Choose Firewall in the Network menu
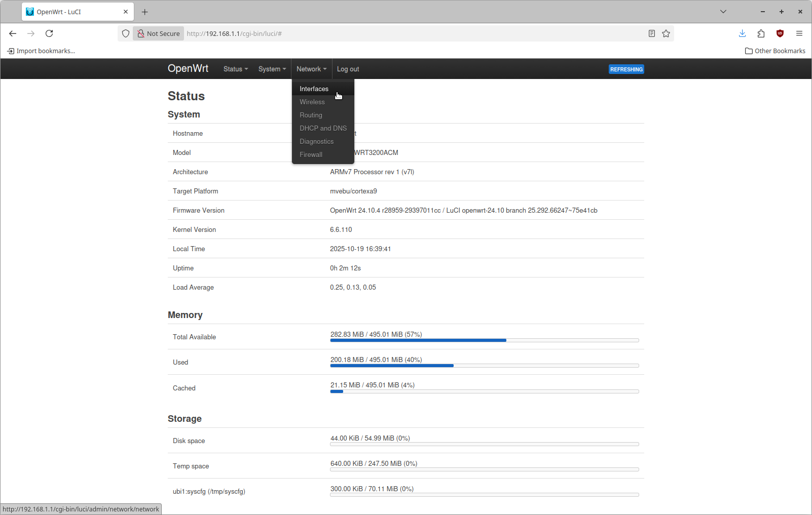Screen dimensions: 812x515 311,154
